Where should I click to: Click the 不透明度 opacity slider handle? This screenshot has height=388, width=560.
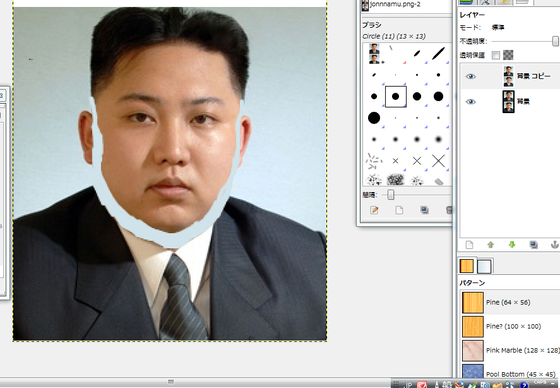tap(555, 41)
